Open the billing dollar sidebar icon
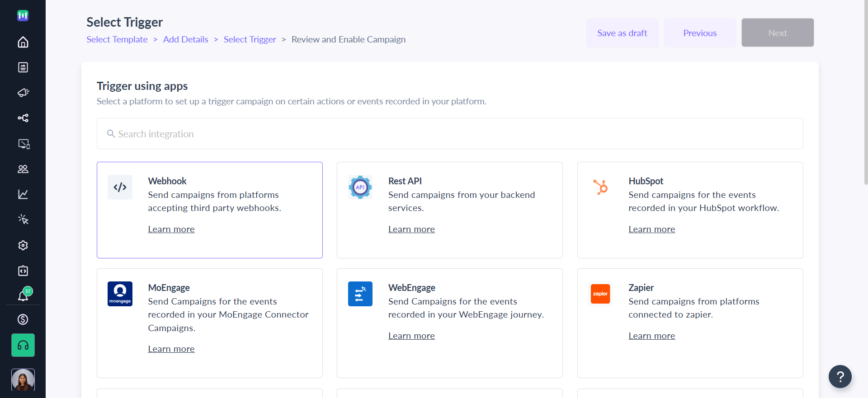This screenshot has width=868, height=398. coord(23,319)
